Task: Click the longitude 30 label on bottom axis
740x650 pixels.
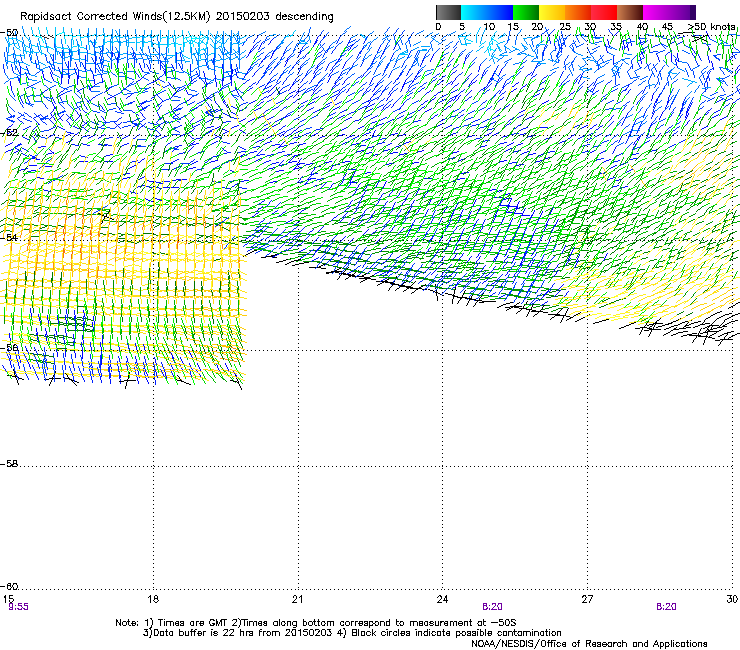Action: [732, 599]
